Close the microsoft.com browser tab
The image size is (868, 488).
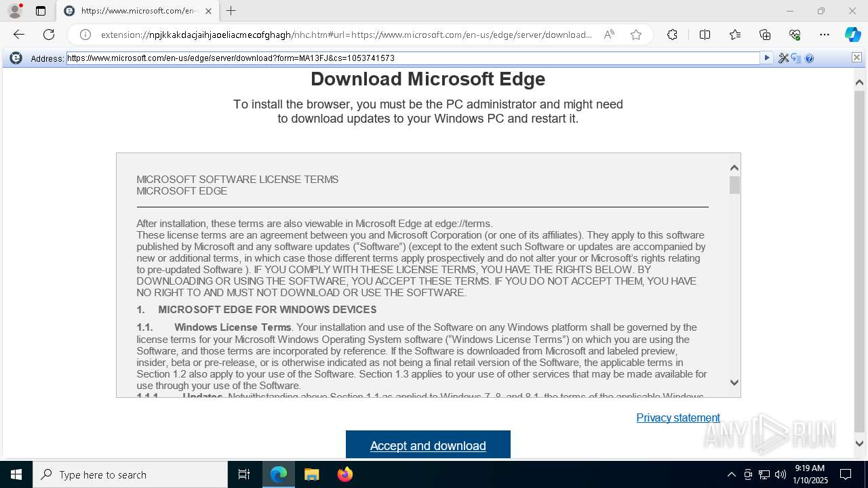pos(208,11)
